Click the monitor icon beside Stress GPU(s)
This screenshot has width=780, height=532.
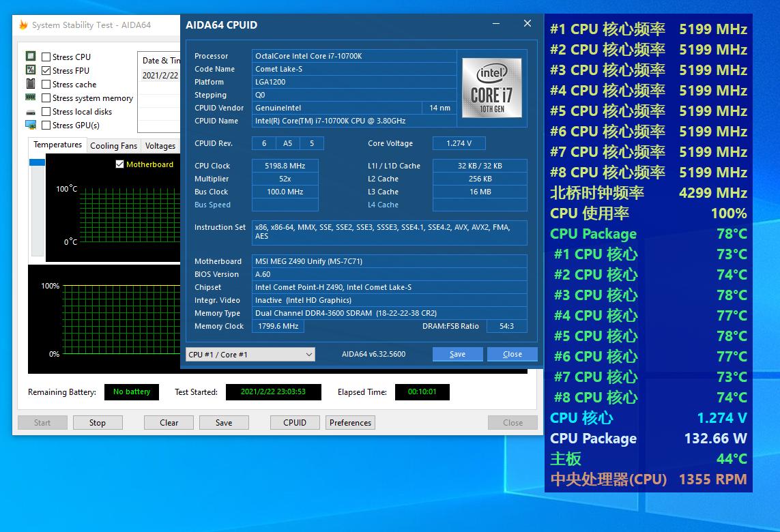coord(31,125)
